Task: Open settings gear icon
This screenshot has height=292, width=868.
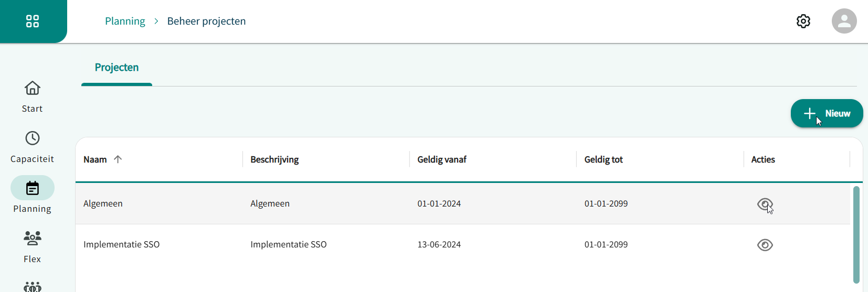Action: point(803,21)
